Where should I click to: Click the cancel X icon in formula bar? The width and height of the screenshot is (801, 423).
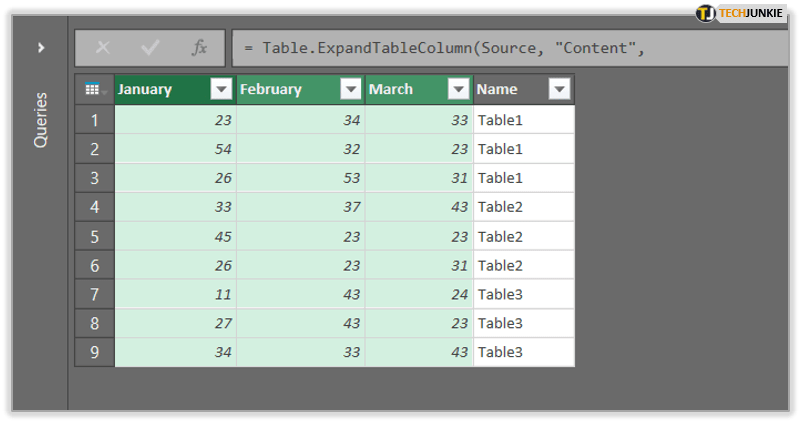pyautogui.click(x=103, y=47)
